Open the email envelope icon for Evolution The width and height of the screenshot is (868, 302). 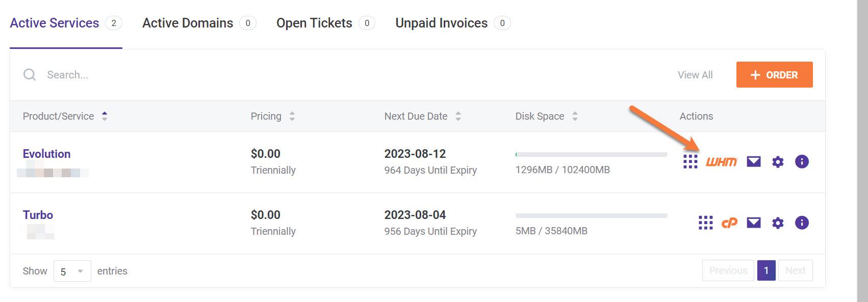tap(753, 162)
